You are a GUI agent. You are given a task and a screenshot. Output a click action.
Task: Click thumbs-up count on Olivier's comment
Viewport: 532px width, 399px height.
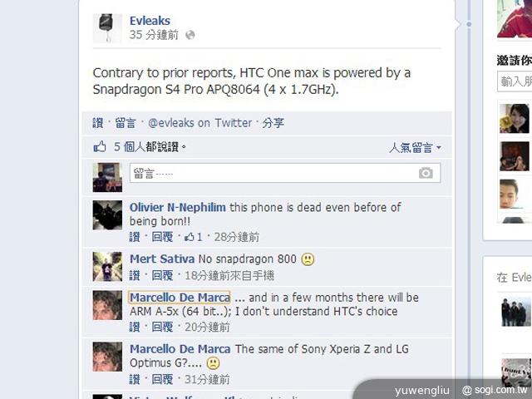pos(193,237)
